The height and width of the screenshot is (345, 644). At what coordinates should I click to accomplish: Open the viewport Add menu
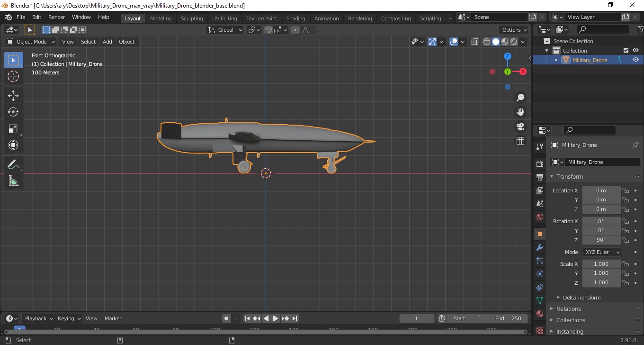point(107,42)
